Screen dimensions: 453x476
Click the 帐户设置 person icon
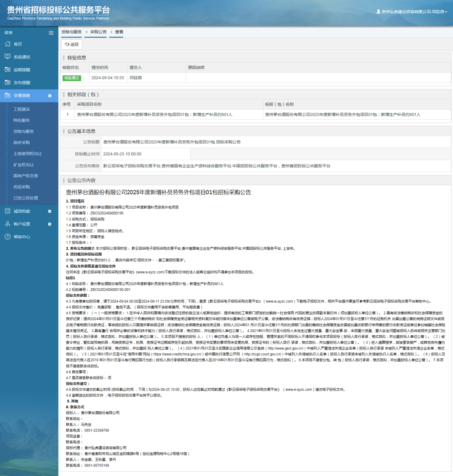click(8, 224)
